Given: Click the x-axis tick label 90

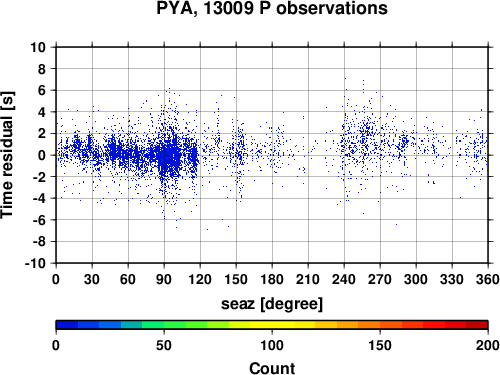Looking at the screenshot, I should [x=164, y=279].
